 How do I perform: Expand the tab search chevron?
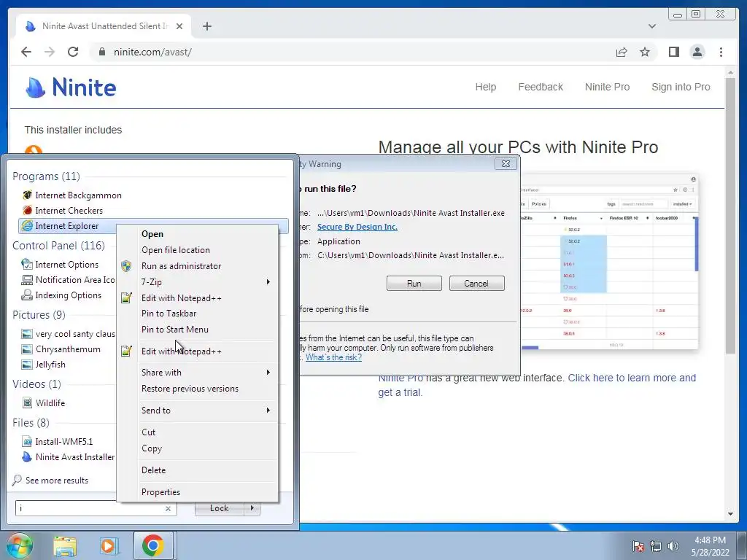click(x=651, y=26)
